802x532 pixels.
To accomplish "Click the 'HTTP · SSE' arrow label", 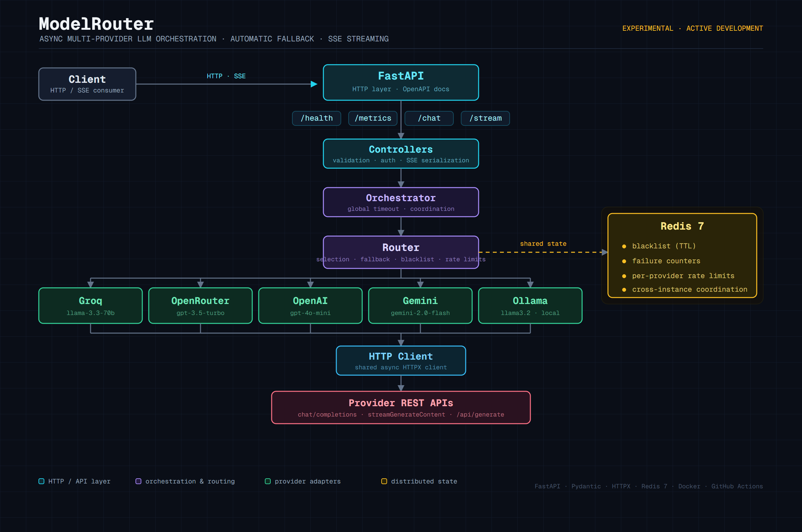I will (x=226, y=76).
